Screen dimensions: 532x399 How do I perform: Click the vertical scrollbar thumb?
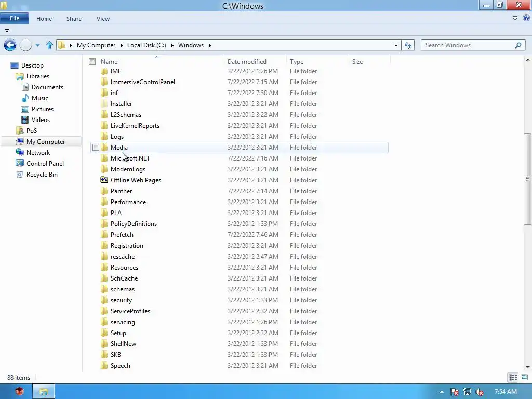[x=527, y=179]
